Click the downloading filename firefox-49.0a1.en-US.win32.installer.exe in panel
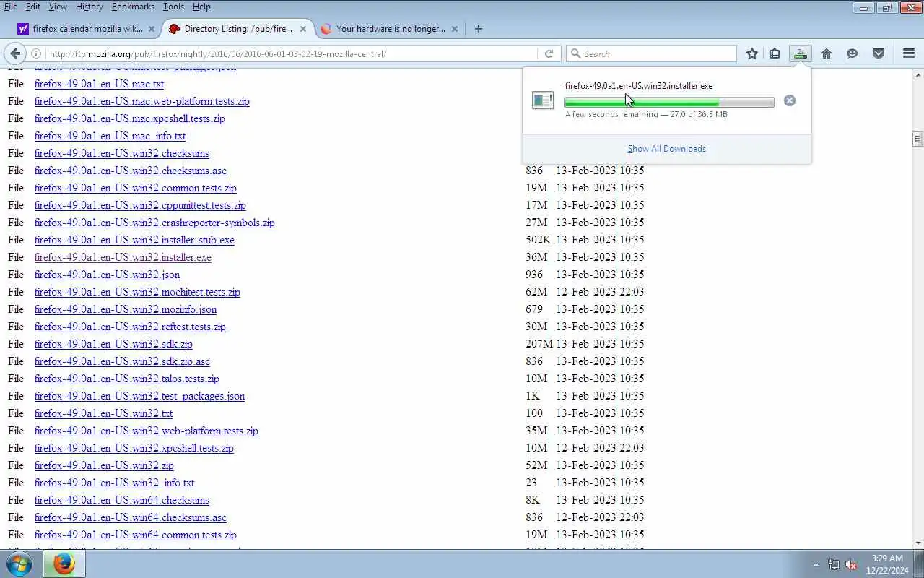The height and width of the screenshot is (578, 924). (639, 86)
